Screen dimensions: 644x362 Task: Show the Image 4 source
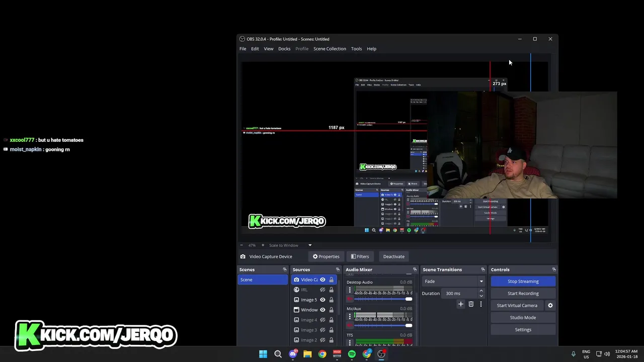pyautogui.click(x=323, y=320)
